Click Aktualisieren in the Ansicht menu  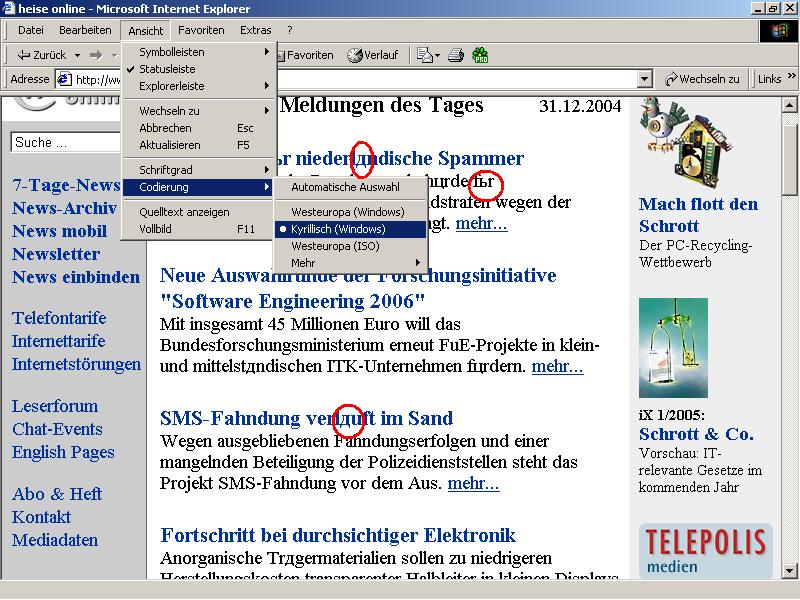pyautogui.click(x=199, y=145)
